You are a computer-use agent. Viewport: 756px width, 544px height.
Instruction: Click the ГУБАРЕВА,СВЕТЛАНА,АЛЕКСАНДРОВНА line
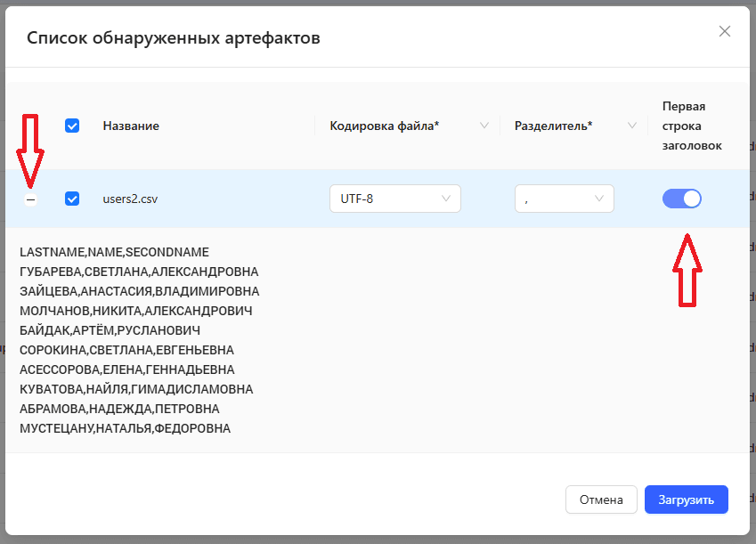coord(139,272)
